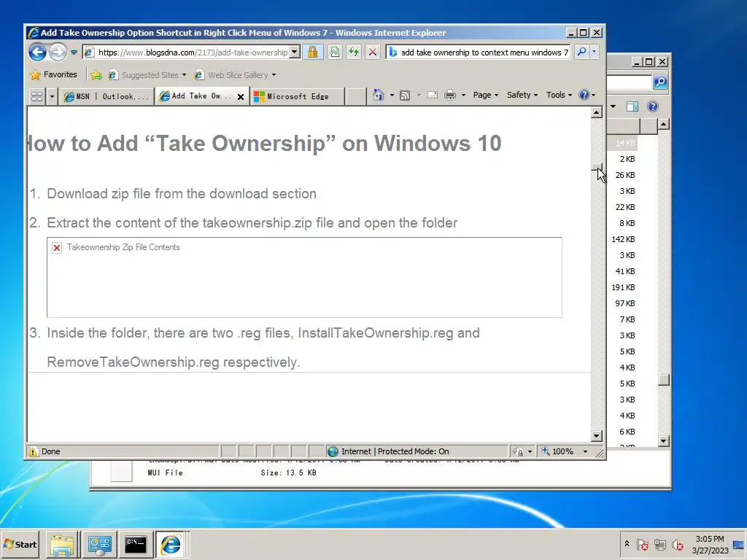747x560 pixels.
Task: Open the Suggested Sites link
Action: click(x=144, y=75)
